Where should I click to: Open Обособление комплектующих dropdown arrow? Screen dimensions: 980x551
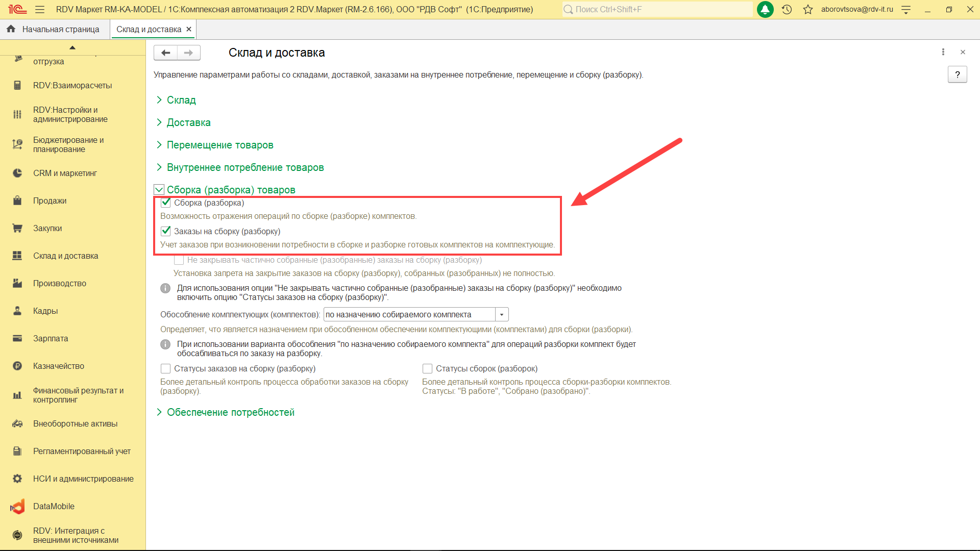pos(502,314)
